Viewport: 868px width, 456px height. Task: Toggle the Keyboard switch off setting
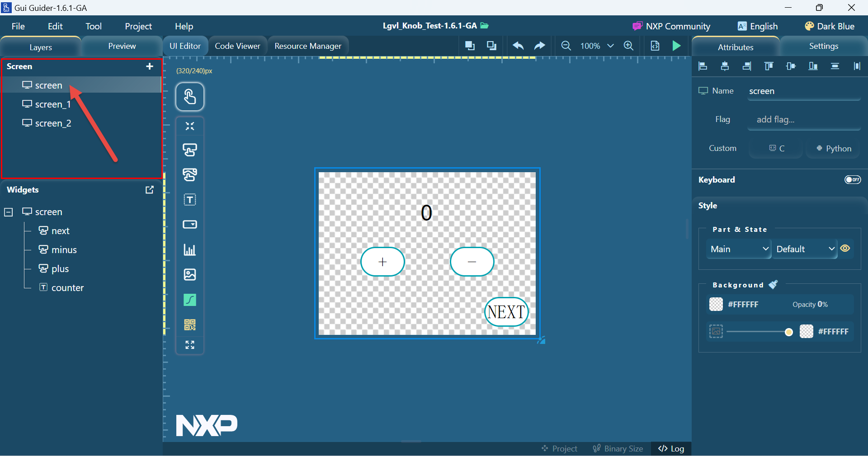853,179
